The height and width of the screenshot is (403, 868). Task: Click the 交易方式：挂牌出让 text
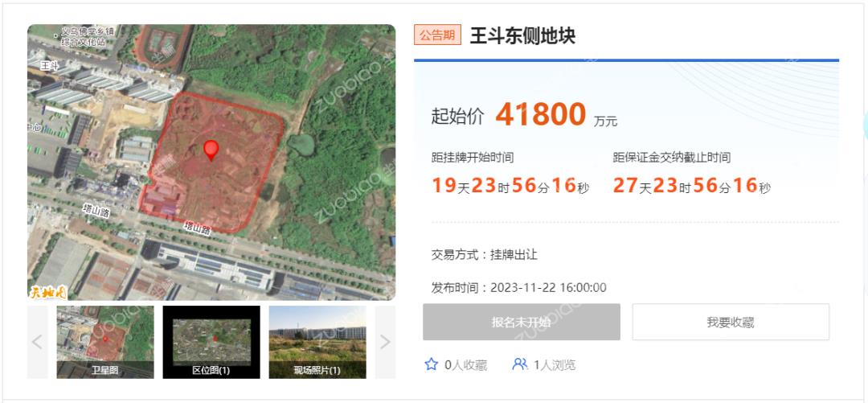[x=485, y=255]
